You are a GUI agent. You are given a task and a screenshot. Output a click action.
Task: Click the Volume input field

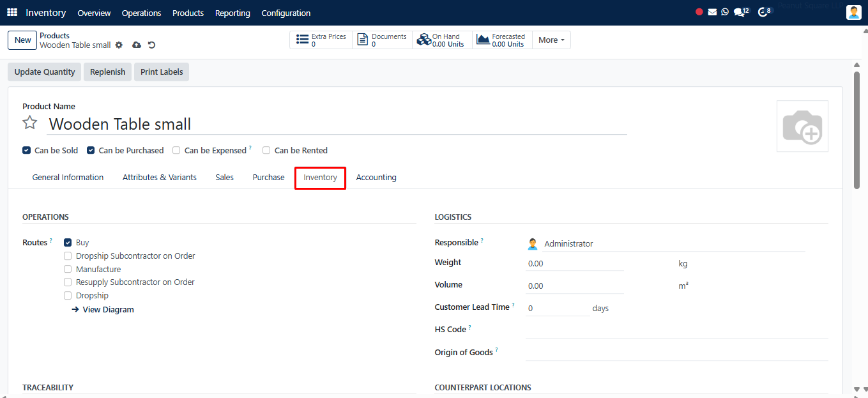click(575, 286)
